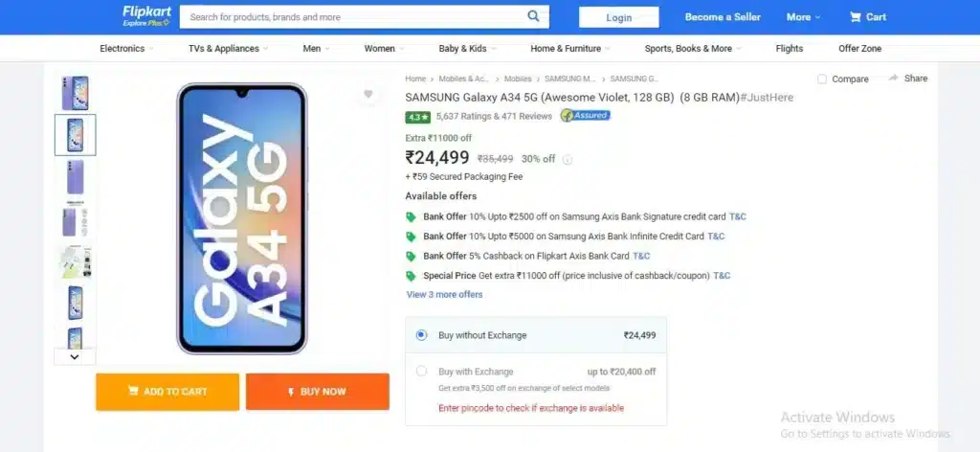Image resolution: width=980 pixels, height=452 pixels.
Task: Select Buy with Exchange radio button
Action: tap(421, 372)
